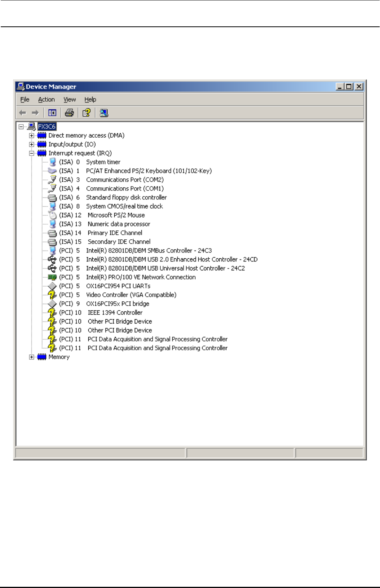This screenshot has height=588, width=380.
Task: Collapse the Interrupt request (IRQ) node
Action: point(32,153)
